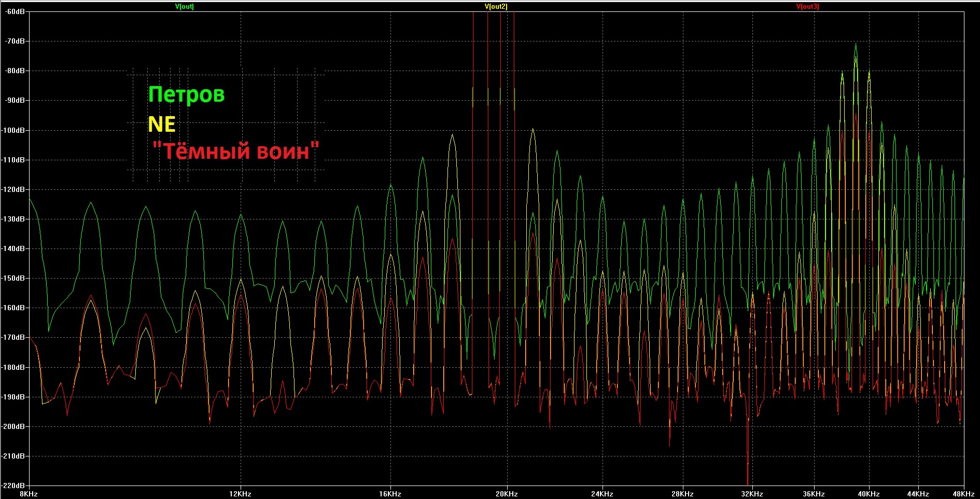This screenshot has width=980, height=499.
Task: Click the -160dB vertical axis label
Action: (x=13, y=308)
